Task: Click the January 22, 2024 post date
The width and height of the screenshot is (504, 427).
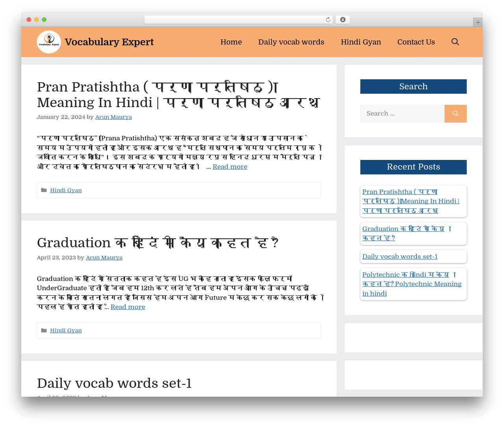Action: tap(61, 117)
